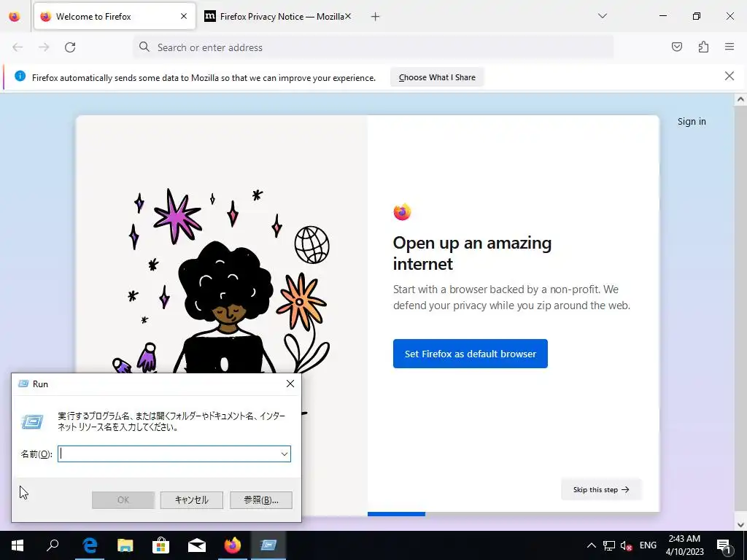Click the globe doodle in the illustration
The image size is (747, 560).
click(x=312, y=245)
